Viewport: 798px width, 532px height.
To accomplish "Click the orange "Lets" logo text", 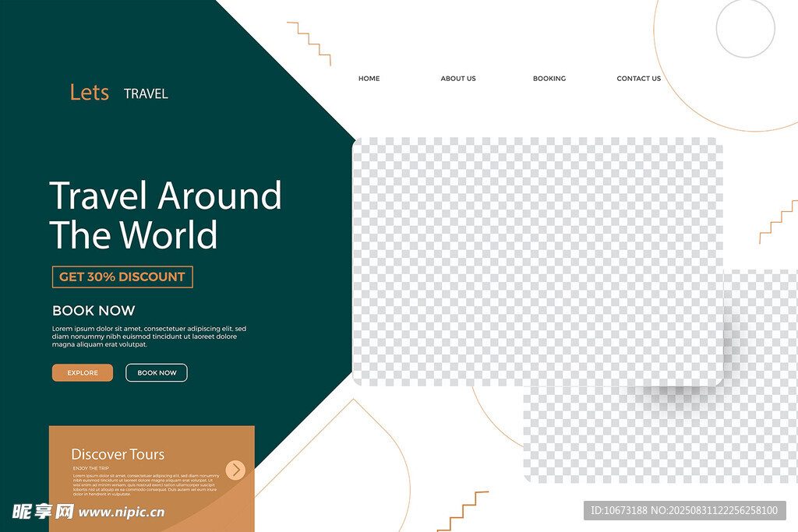I will (x=89, y=93).
